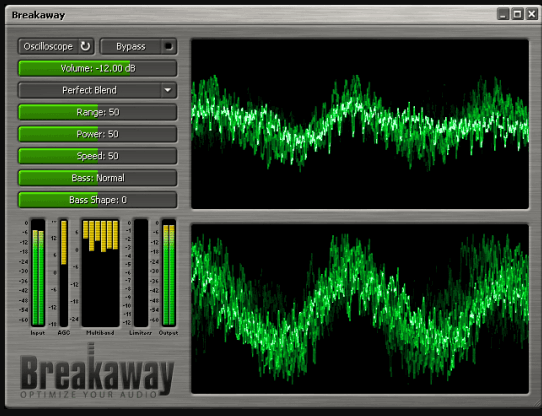Screen dimensions: 542x416
Task: Click the Power: 50 slider
Action: 97,134
